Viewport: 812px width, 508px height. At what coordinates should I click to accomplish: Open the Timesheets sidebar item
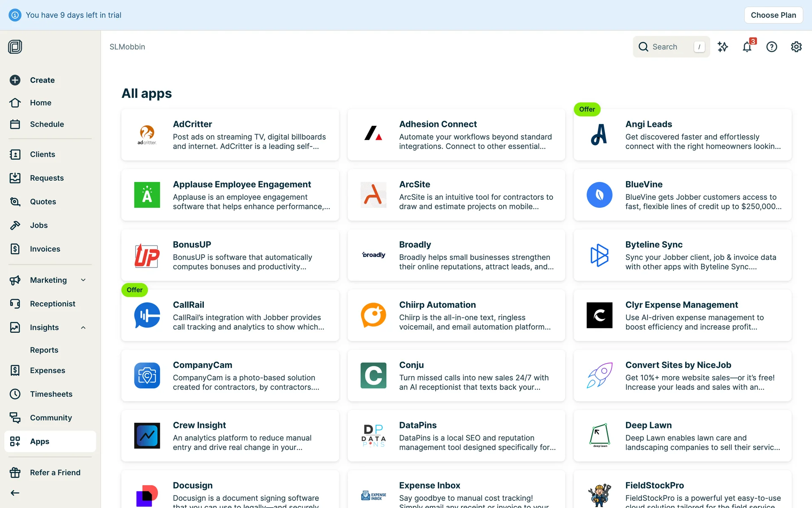51,394
